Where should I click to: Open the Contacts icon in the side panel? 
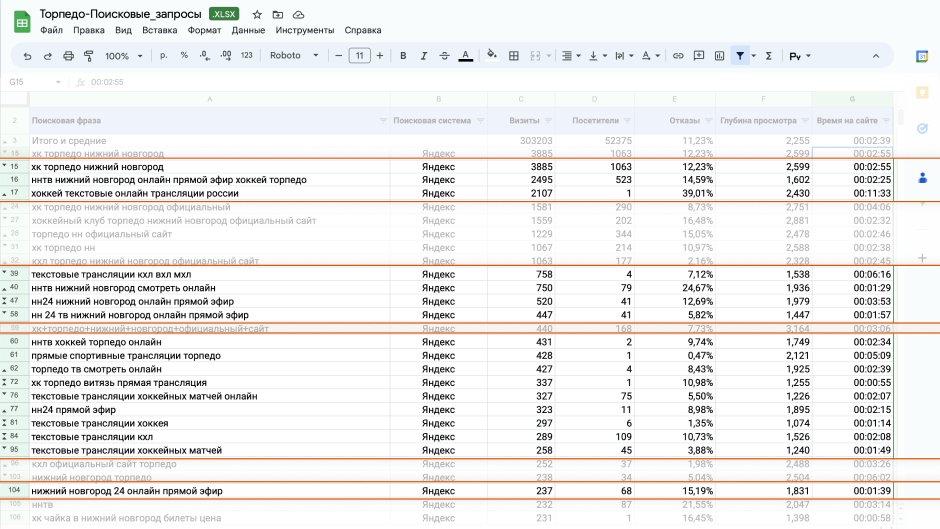(922, 177)
